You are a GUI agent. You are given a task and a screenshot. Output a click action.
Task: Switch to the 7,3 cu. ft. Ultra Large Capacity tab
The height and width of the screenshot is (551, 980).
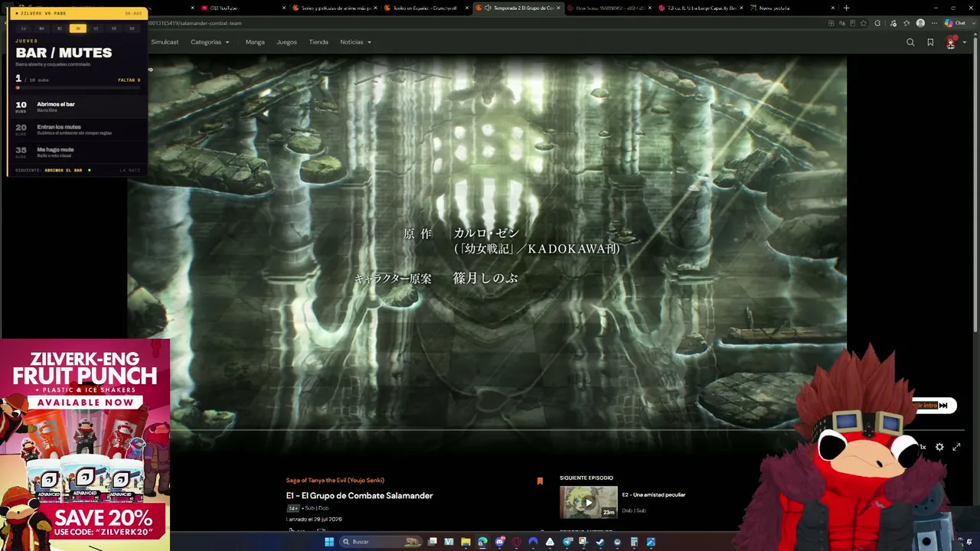tap(699, 8)
